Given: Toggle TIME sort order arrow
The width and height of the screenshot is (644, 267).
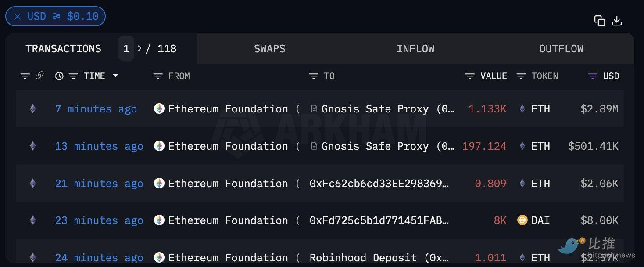Looking at the screenshot, I should pyautogui.click(x=115, y=76).
